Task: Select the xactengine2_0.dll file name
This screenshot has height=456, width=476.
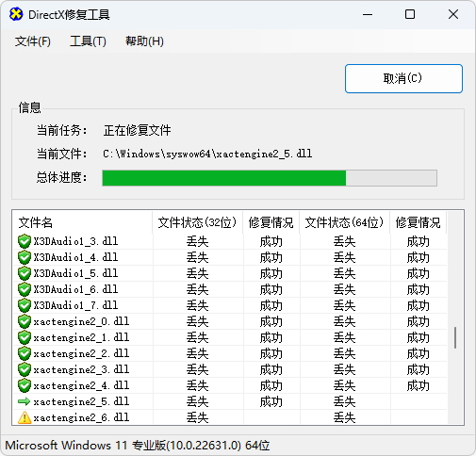Action: coord(81,321)
